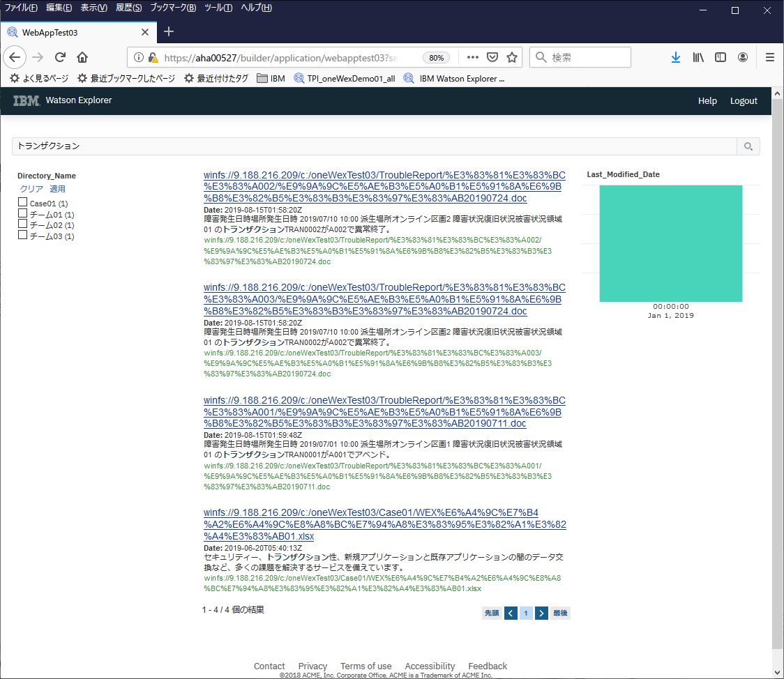Click the Watson Explorer search magnifier button
This screenshot has height=679, width=784.
(x=748, y=146)
